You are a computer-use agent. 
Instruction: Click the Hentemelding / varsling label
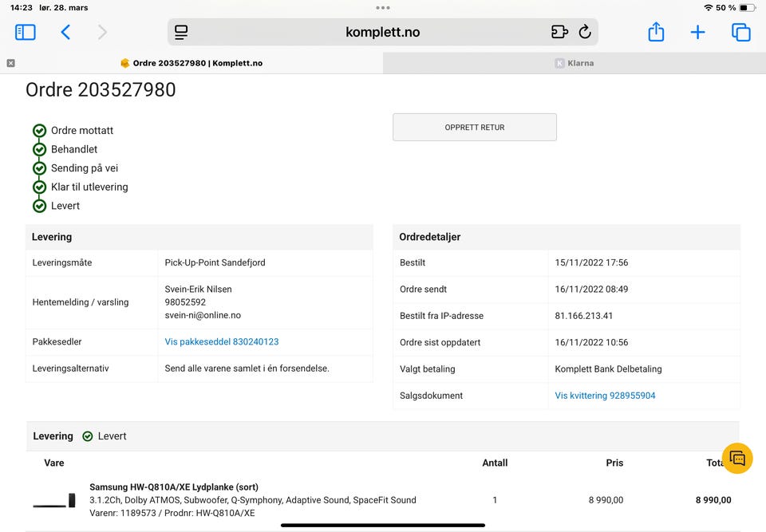(x=81, y=302)
